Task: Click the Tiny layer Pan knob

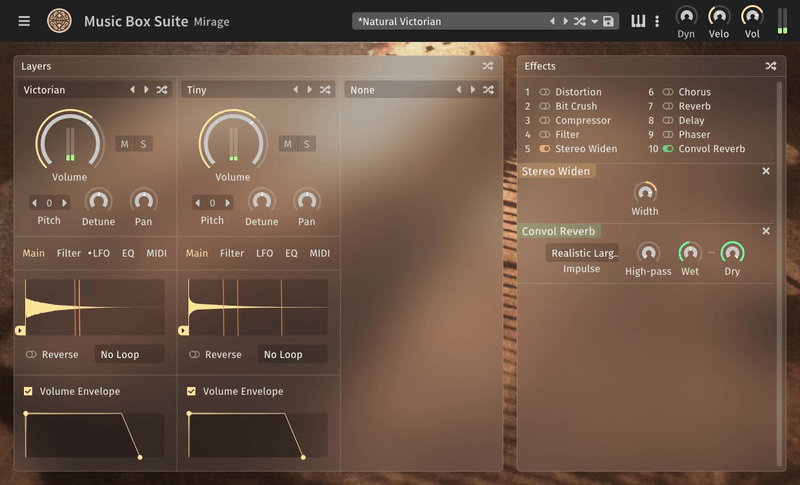Action: point(307,201)
